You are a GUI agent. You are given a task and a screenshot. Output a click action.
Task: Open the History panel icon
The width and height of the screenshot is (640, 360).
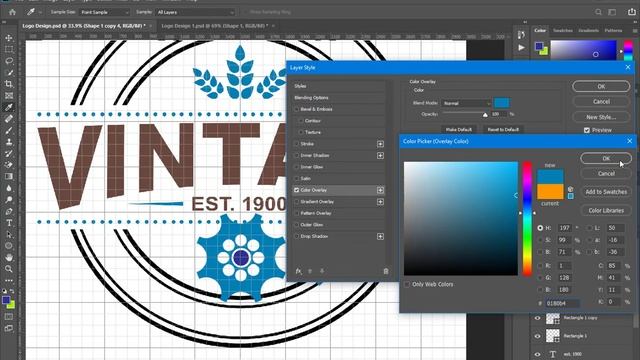point(521,35)
